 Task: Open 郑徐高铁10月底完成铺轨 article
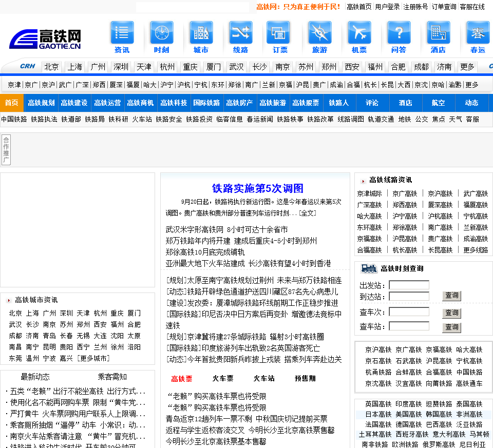205,252
